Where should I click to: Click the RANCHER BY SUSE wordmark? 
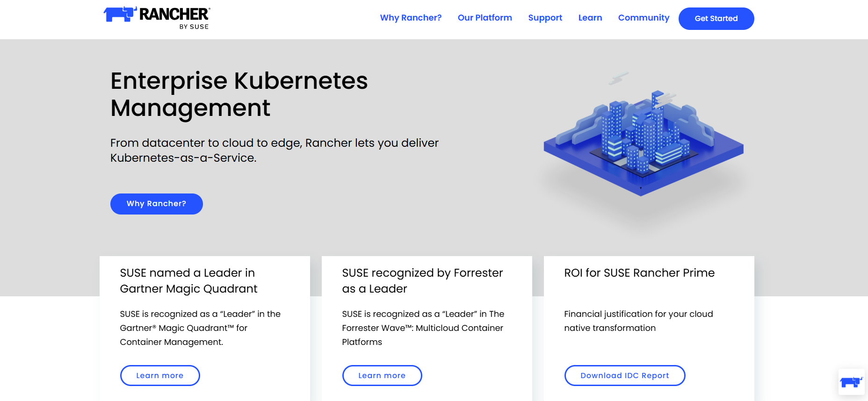174,17
